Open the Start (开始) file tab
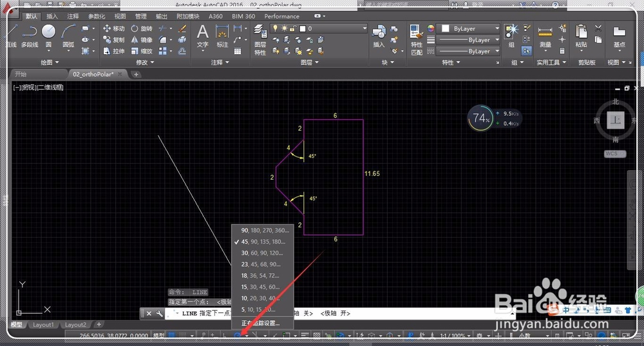The height and width of the screenshot is (346, 644). 21,74
